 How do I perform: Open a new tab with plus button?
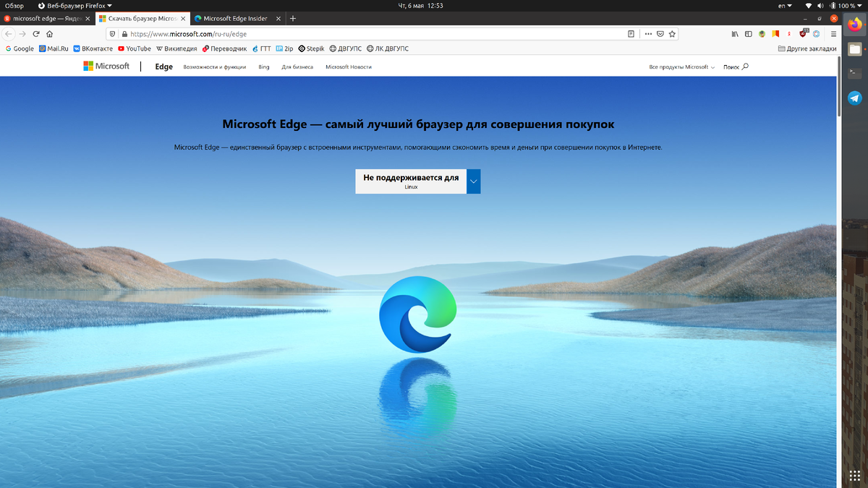pyautogui.click(x=293, y=18)
